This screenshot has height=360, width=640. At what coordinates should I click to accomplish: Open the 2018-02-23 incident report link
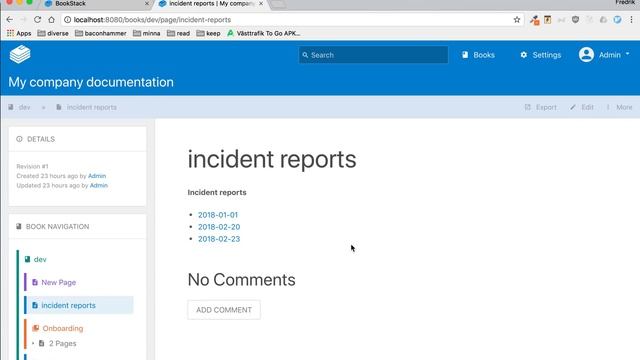[219, 239]
